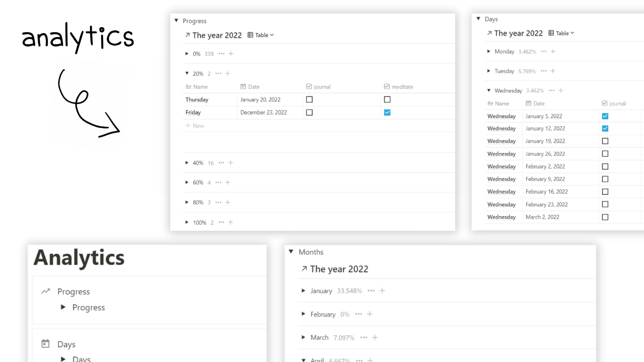Screen dimensions: 644x362
Task: Expand the Tuesday group
Action: pos(489,71)
